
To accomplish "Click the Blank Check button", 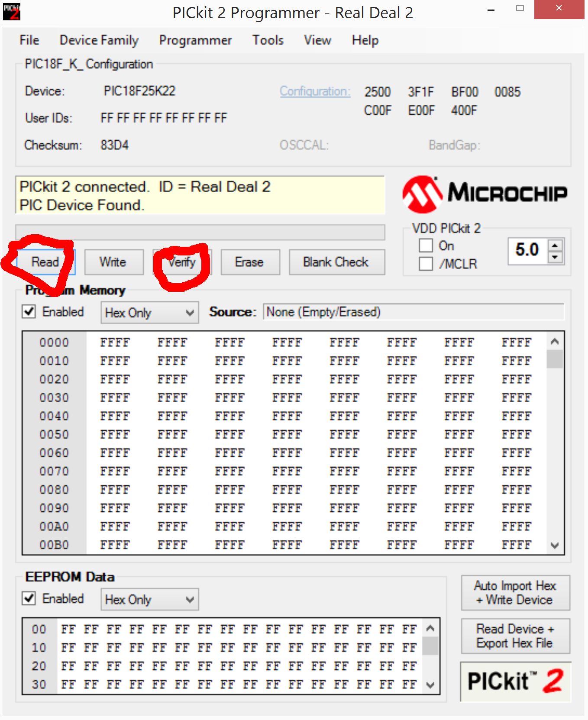I will pos(337,262).
